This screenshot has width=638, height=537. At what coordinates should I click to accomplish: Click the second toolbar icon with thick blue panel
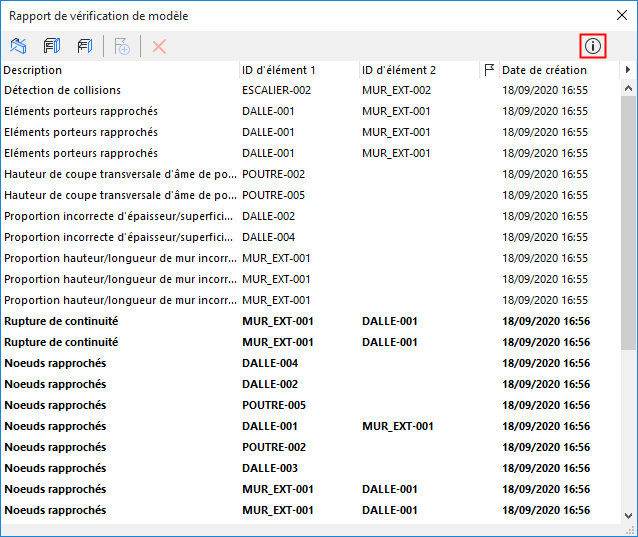(52, 46)
